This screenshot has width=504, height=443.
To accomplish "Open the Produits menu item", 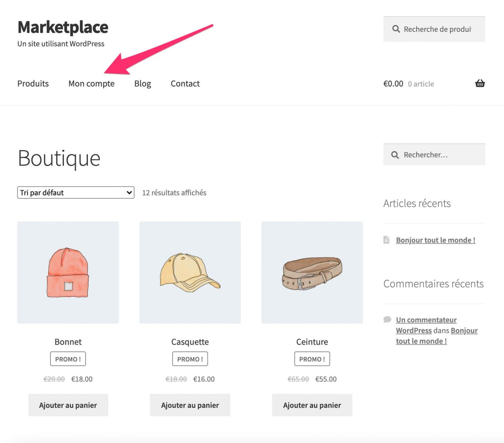I will (x=33, y=83).
